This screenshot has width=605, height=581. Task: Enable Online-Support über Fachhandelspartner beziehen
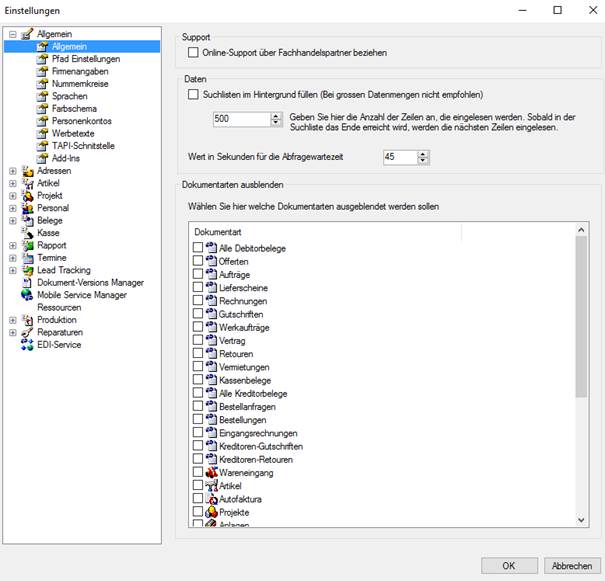point(193,52)
